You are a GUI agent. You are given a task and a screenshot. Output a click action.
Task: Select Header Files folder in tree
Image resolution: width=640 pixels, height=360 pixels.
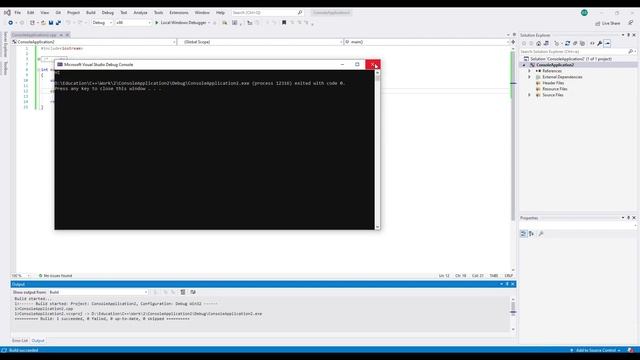tap(553, 83)
